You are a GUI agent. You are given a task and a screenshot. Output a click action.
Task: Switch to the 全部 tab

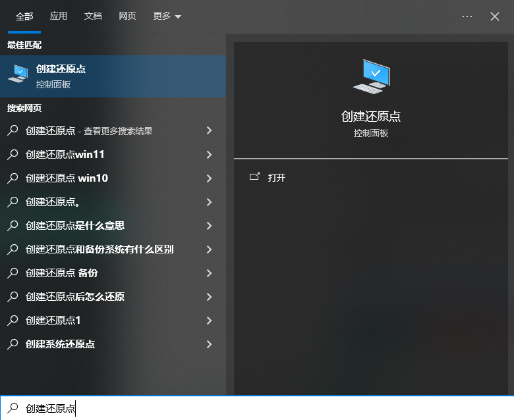(x=24, y=16)
